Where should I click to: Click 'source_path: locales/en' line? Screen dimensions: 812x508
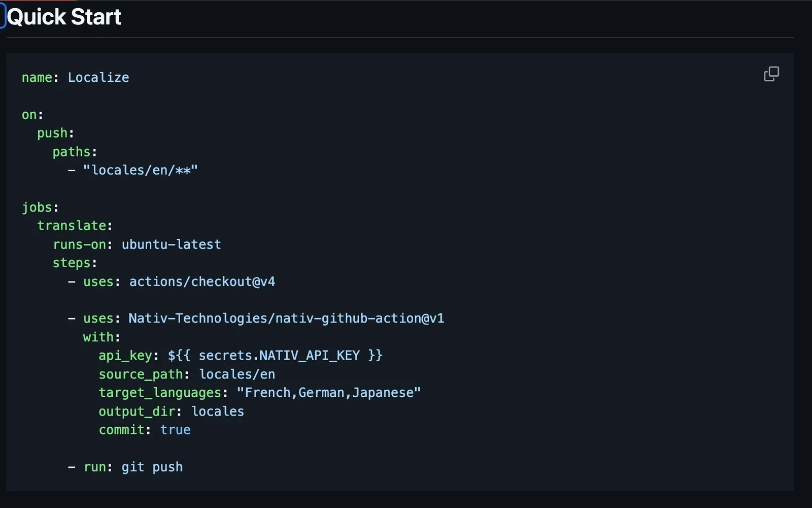[187, 374]
